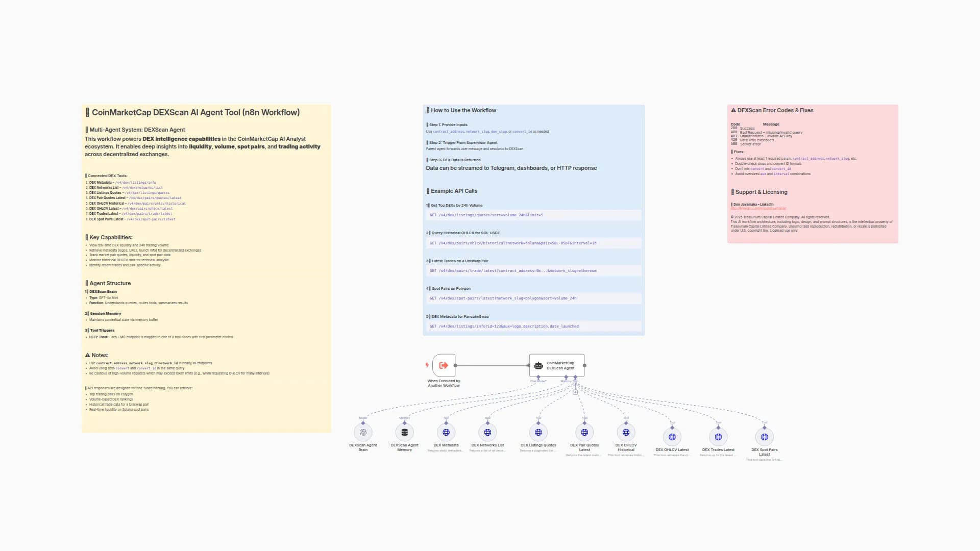The image size is (980, 551).
Task: Click the GET ohlcv/historical solana code block
Action: pyautogui.click(x=534, y=243)
